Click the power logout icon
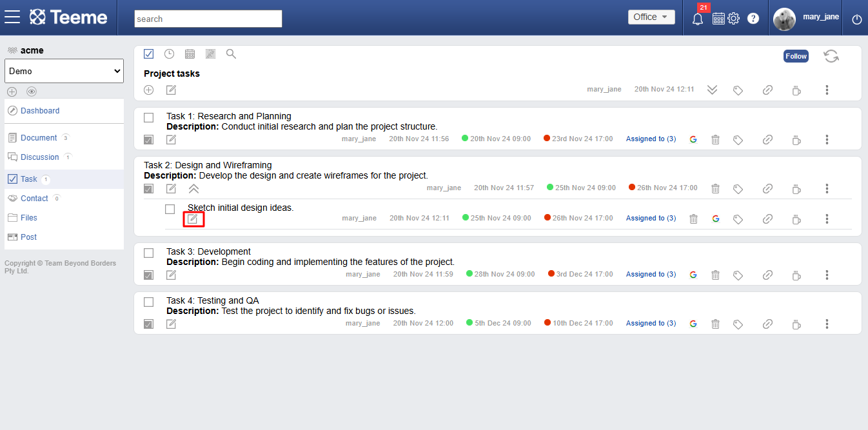868x430 pixels. 857,19
